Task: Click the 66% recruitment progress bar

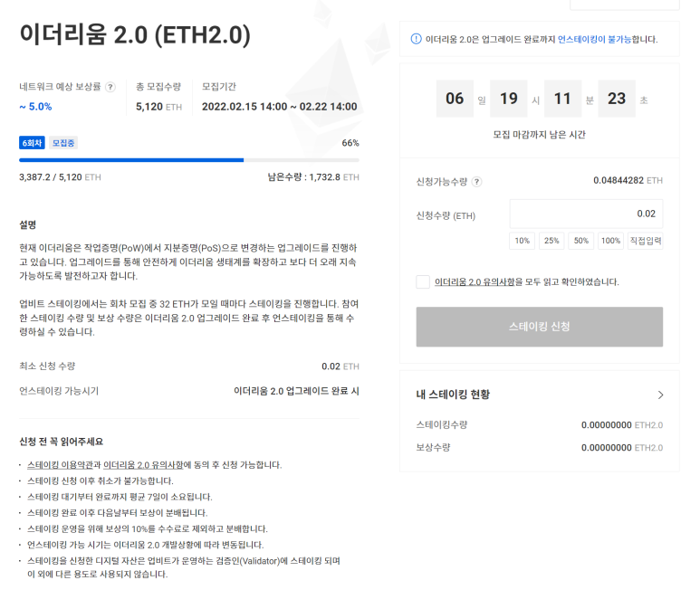Action: (x=189, y=160)
